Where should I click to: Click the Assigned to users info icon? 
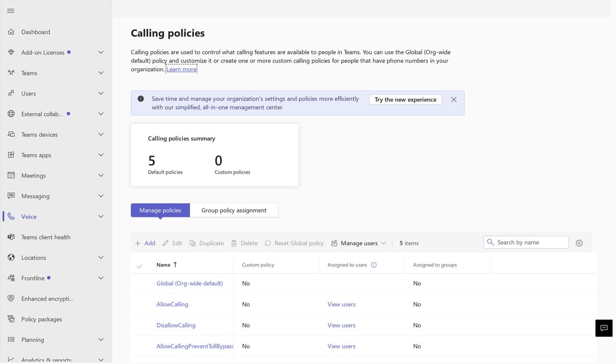pyautogui.click(x=374, y=265)
